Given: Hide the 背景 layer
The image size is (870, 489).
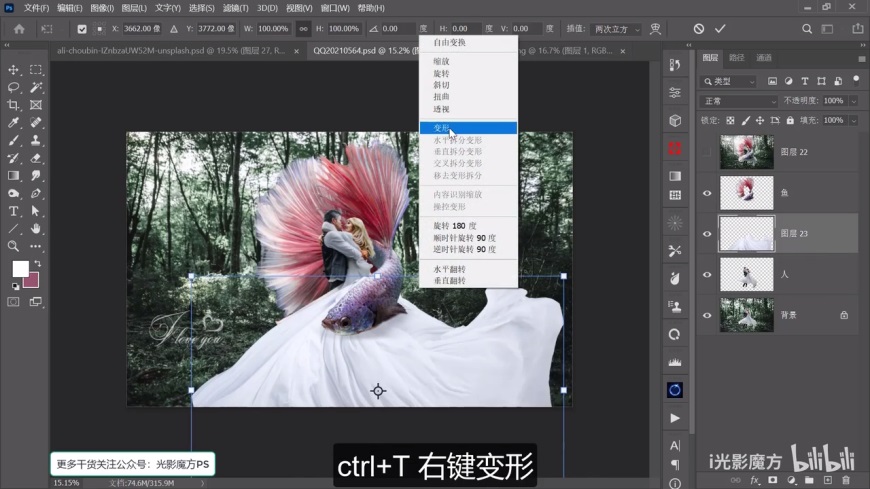Looking at the screenshot, I should pos(707,315).
